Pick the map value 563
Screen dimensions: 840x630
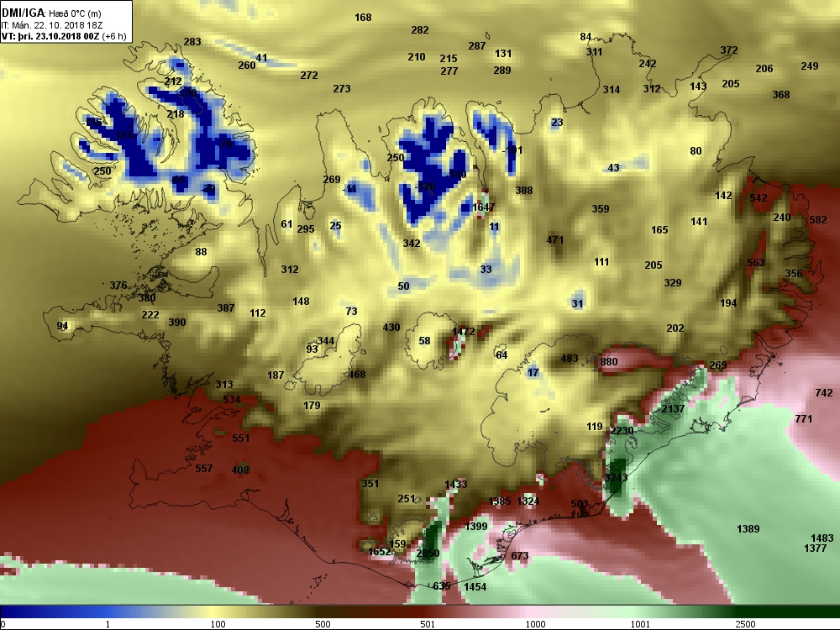tap(756, 262)
